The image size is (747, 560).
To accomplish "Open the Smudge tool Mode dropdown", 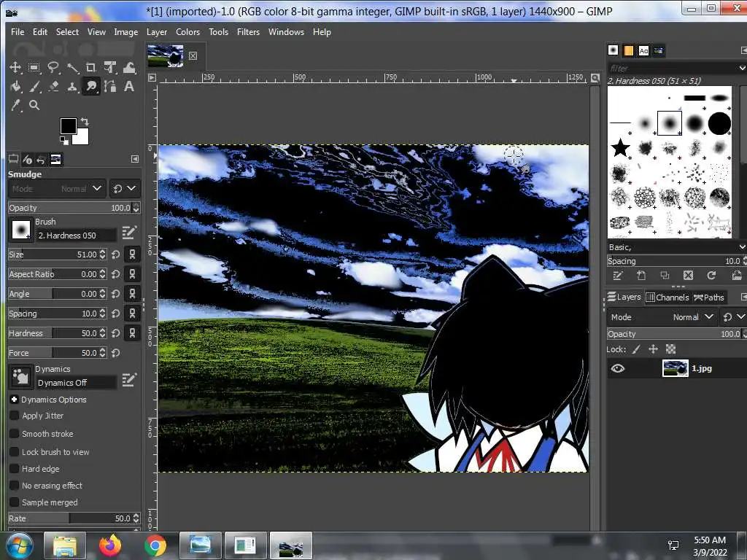I will tap(57, 189).
